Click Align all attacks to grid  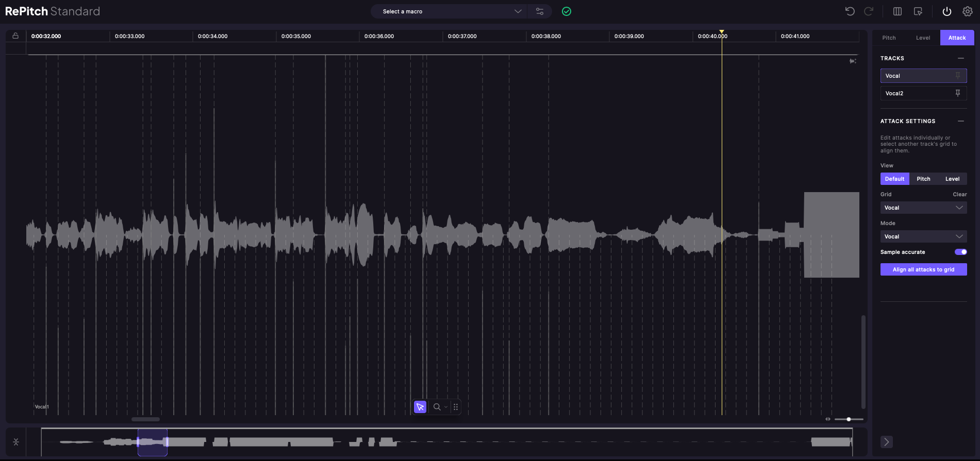[923, 269]
